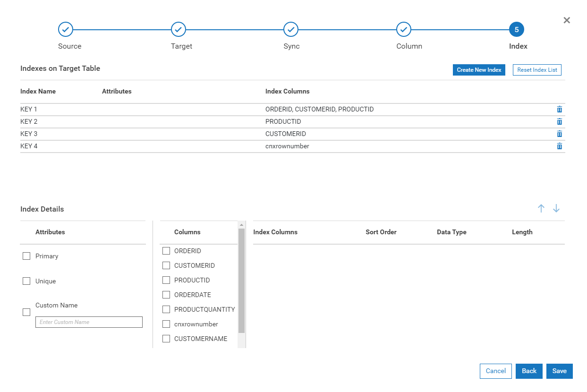Delete the KEY 1 index with trash icon
Viewport: 587px width, 392px height.
pyautogui.click(x=560, y=110)
